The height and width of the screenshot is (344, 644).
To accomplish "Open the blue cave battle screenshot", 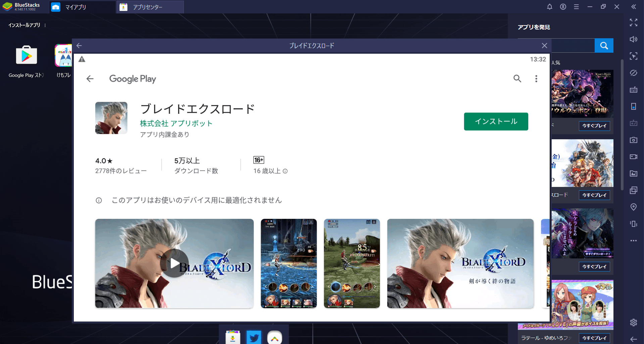I will click(289, 263).
